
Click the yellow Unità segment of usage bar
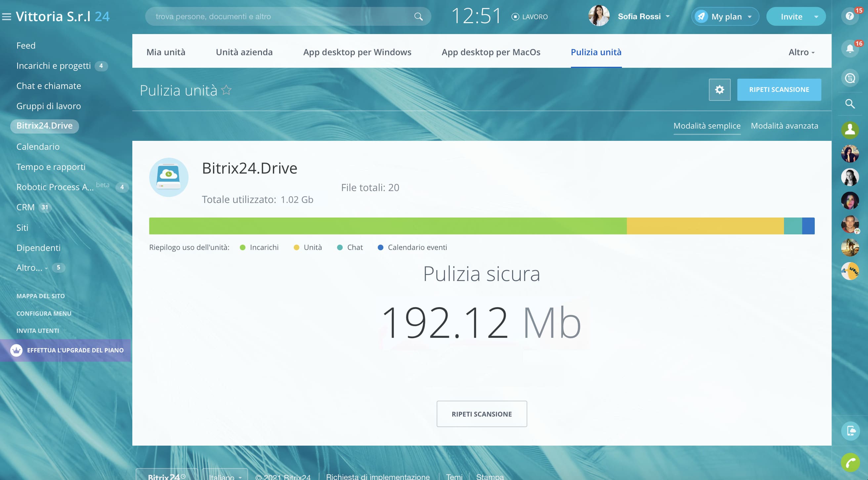pyautogui.click(x=705, y=226)
